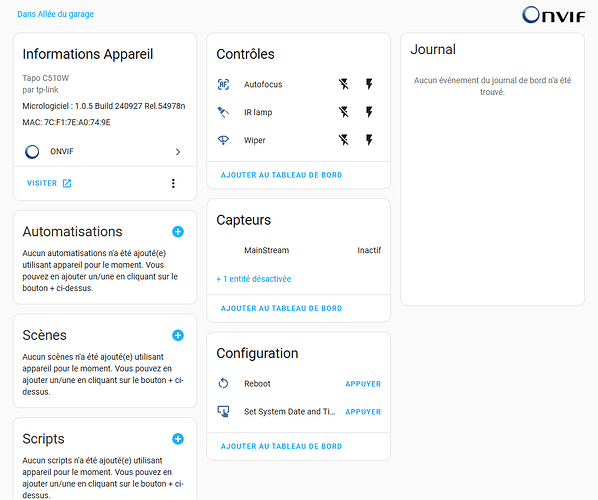Screen dimensions: 598x500
Task: Click VISITER to open device page
Action: 49,183
